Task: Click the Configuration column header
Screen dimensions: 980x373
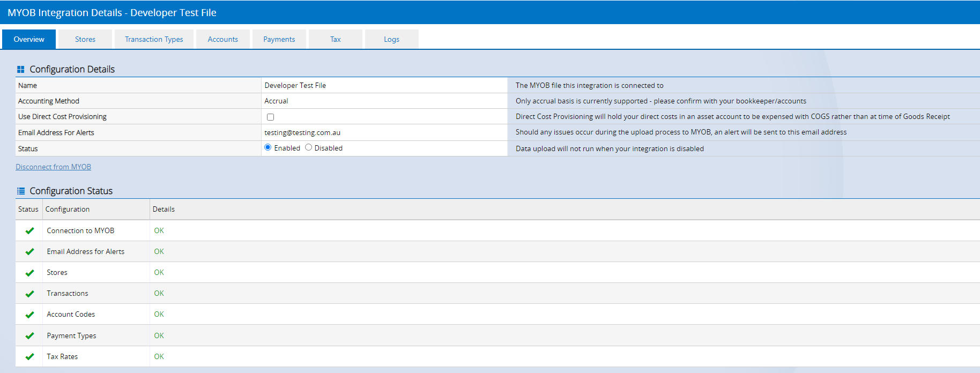Action: [68, 209]
